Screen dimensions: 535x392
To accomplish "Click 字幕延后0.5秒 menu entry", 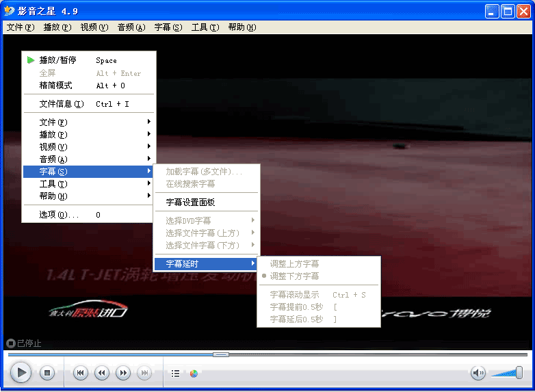I will tap(319, 319).
